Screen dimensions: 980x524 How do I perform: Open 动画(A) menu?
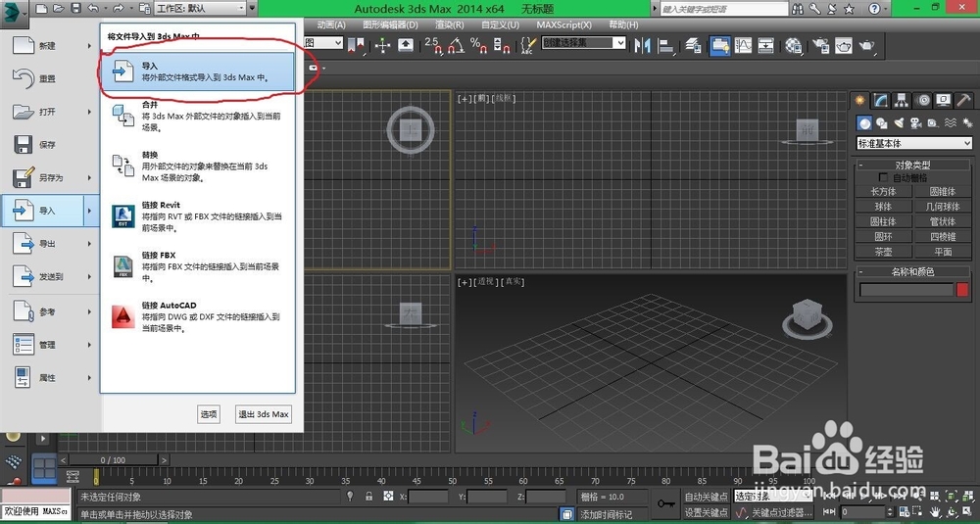coord(331,25)
